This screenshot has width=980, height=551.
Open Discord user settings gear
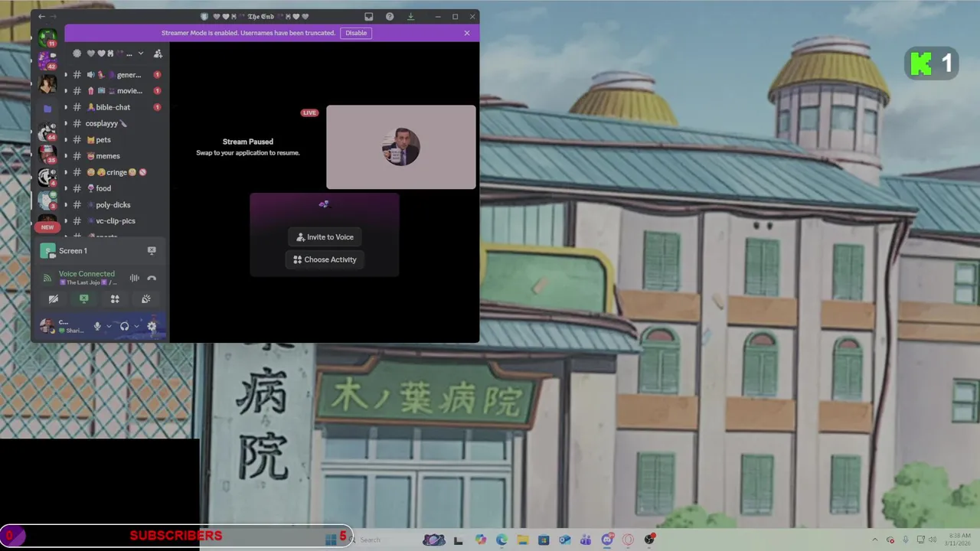(152, 326)
